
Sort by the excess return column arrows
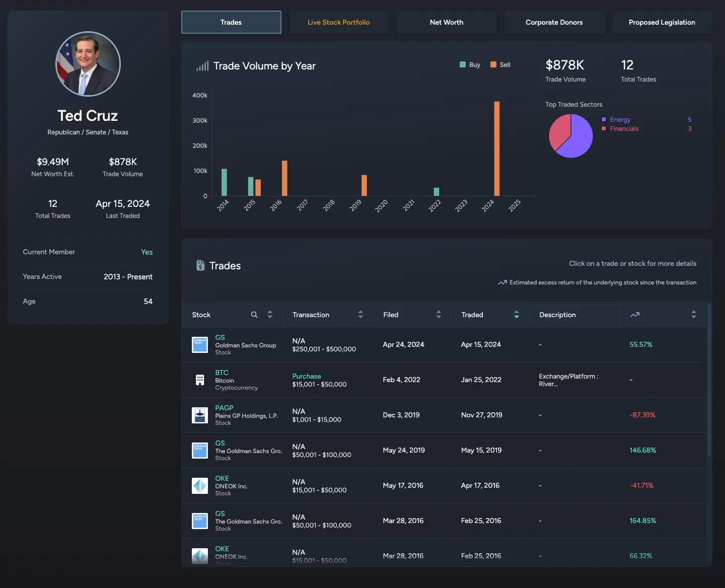(x=694, y=315)
